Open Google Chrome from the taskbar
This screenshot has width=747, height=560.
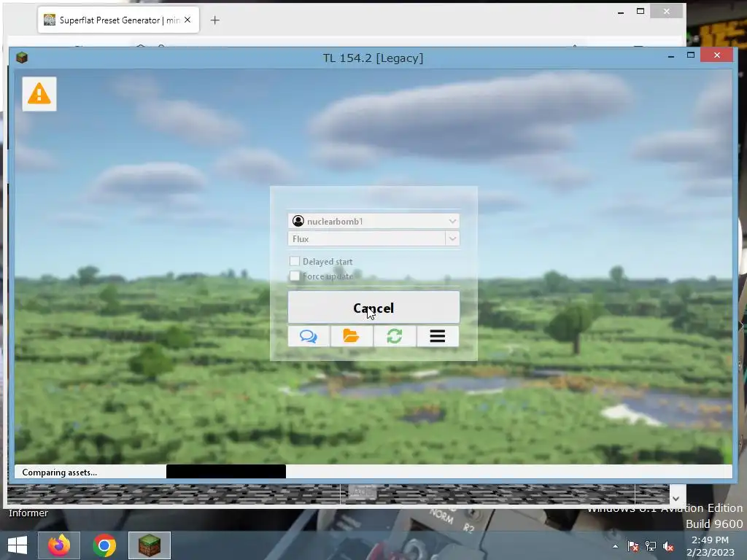point(104,545)
